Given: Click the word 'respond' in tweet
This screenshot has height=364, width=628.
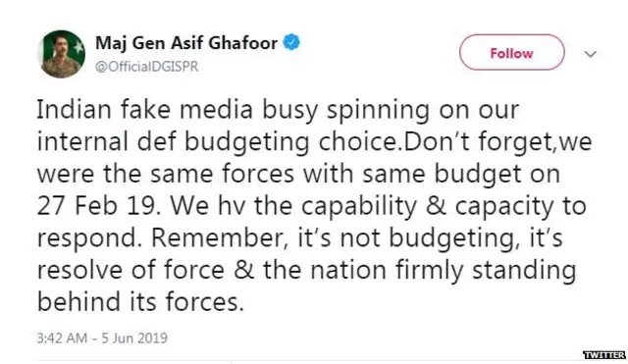Looking at the screenshot, I should [89, 239].
